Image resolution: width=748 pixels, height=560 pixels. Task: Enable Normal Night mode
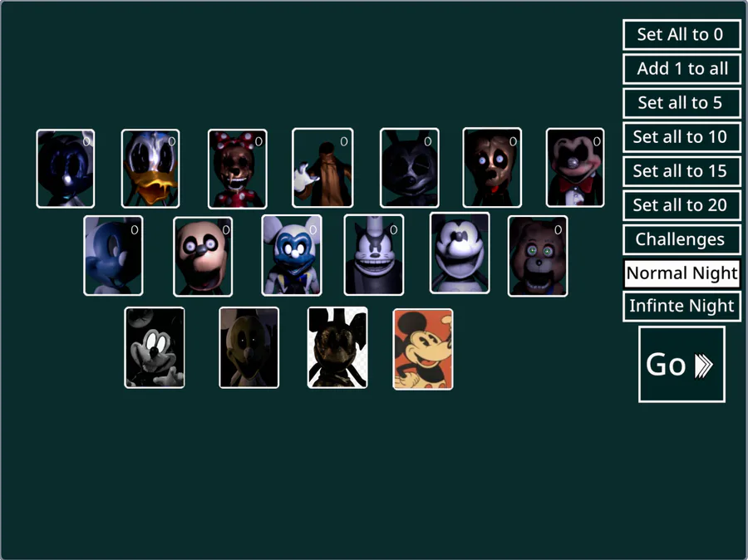[682, 273]
